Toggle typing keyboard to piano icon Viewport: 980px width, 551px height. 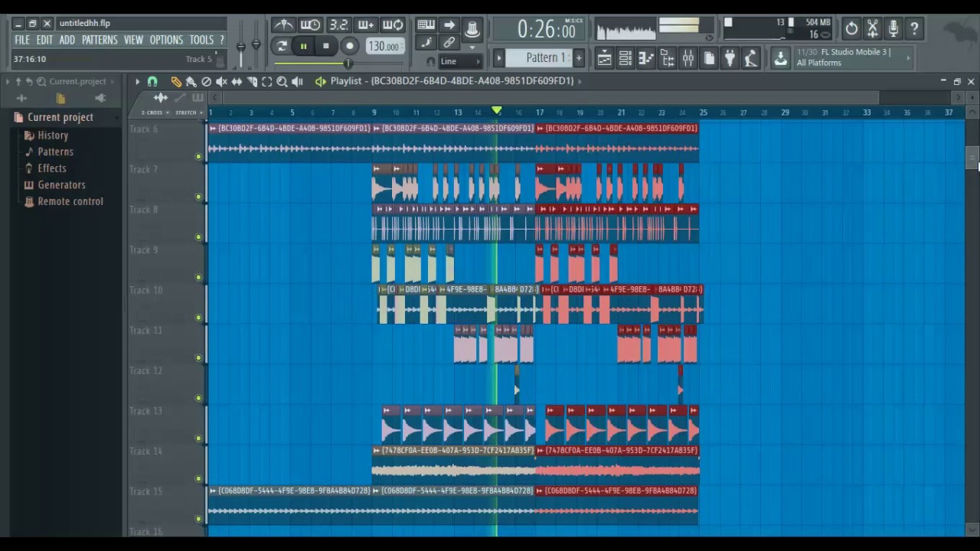pyautogui.click(x=426, y=25)
